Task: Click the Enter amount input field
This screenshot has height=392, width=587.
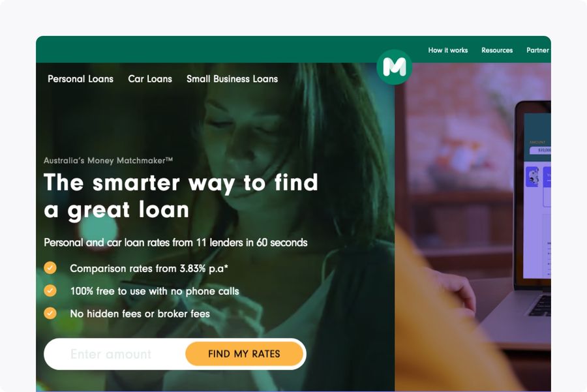Action: 114,354
